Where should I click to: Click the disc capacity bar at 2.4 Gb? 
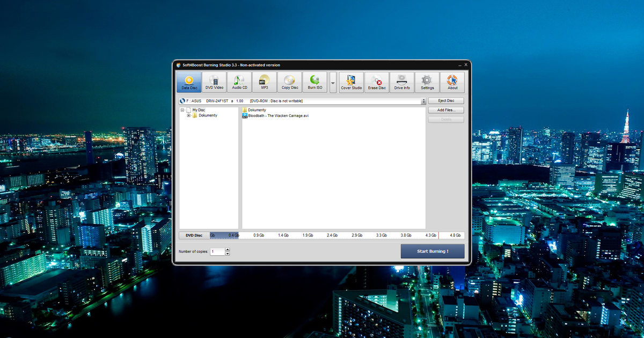click(332, 236)
